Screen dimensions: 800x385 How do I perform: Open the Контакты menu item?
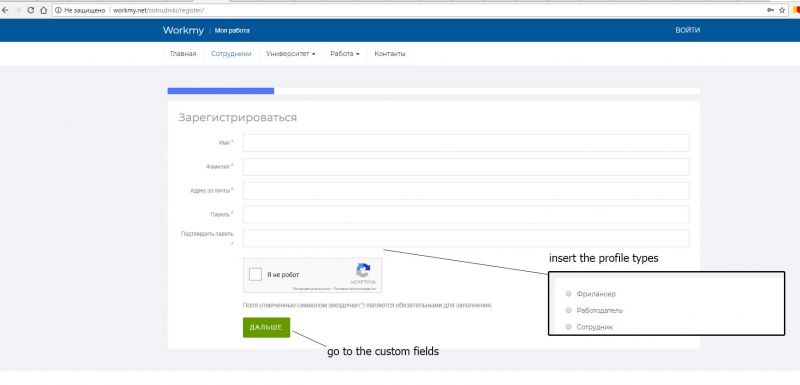[390, 54]
